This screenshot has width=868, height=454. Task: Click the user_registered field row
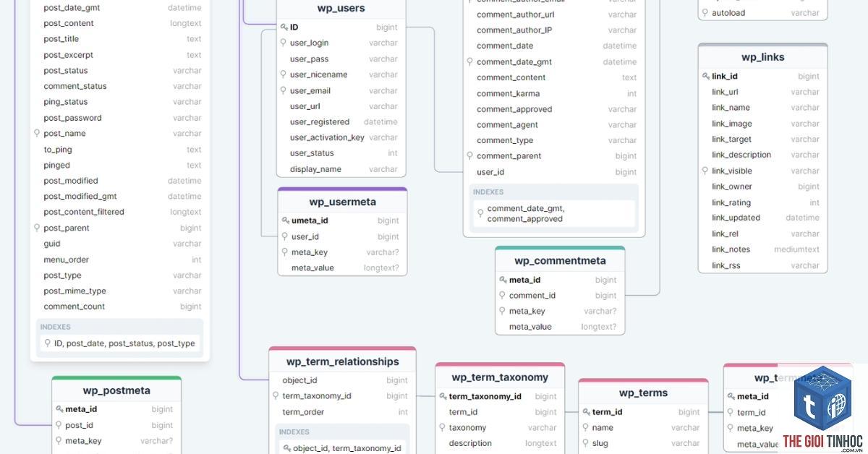(x=341, y=121)
